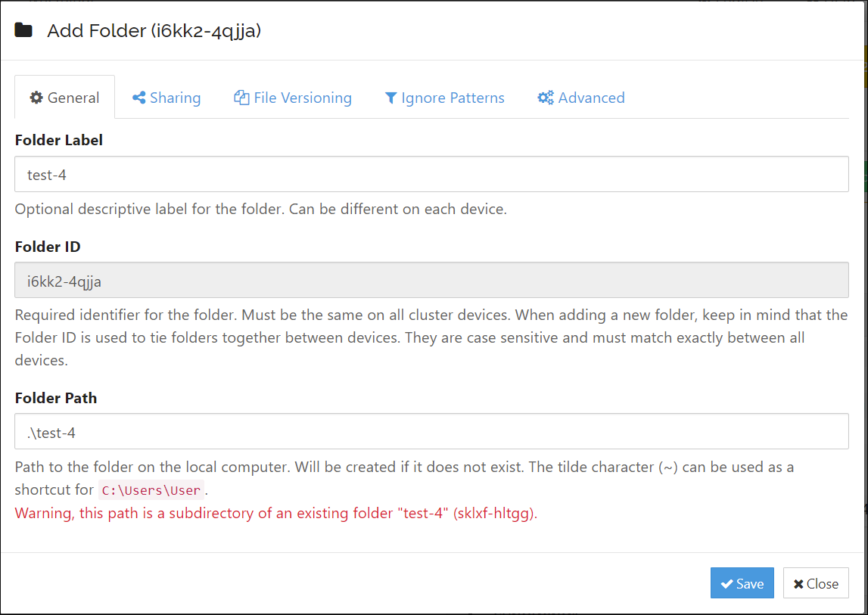Viewport: 868px width, 615px height.
Task: Open the Ignore Patterns tab
Action: point(445,98)
